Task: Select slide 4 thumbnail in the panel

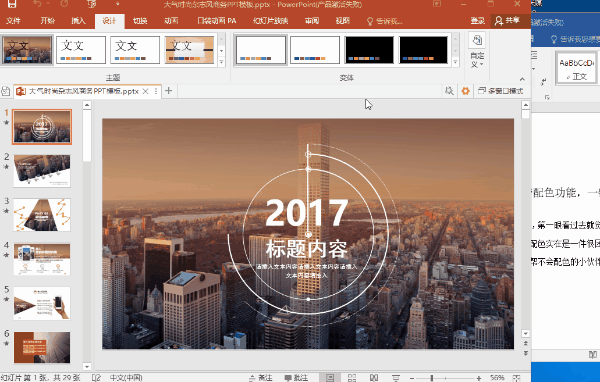Action: point(42,259)
